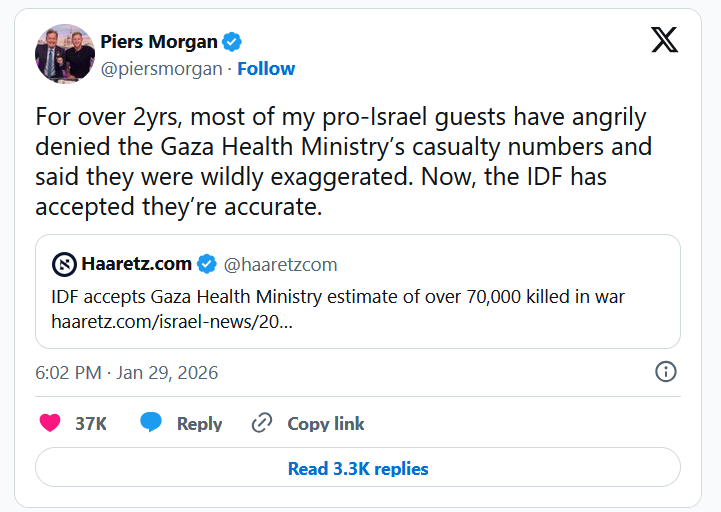Follow Piers Morgan
The width and height of the screenshot is (721, 512).
(x=266, y=68)
